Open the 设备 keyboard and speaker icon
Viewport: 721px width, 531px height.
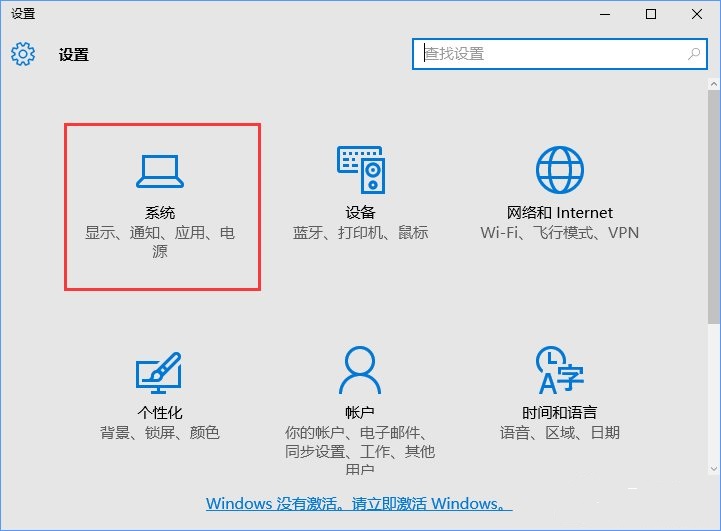(361, 170)
